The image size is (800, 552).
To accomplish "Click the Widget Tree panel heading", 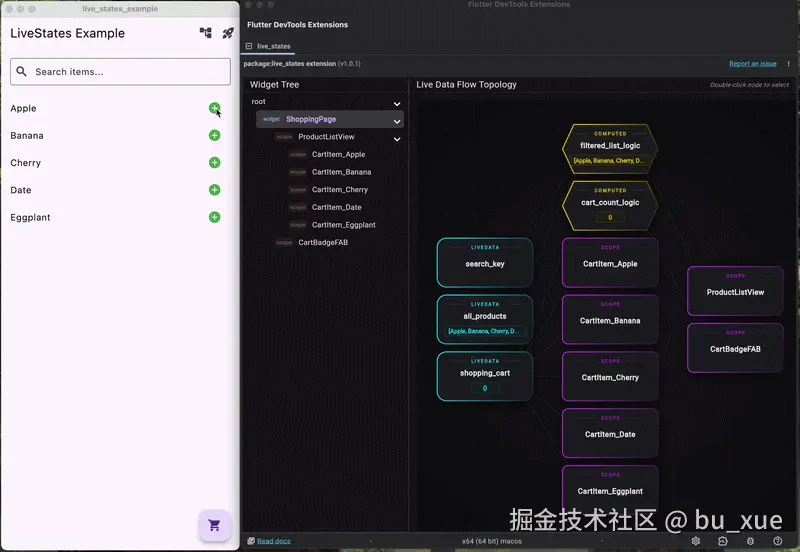I will pyautogui.click(x=274, y=85).
